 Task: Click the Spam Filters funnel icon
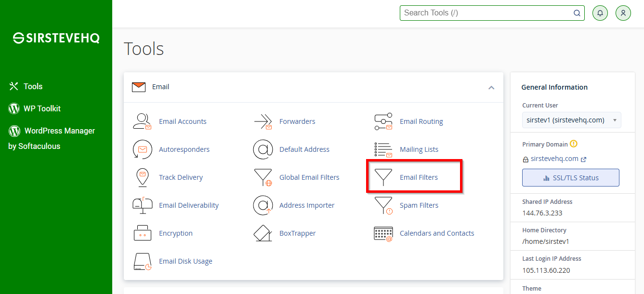click(x=383, y=205)
